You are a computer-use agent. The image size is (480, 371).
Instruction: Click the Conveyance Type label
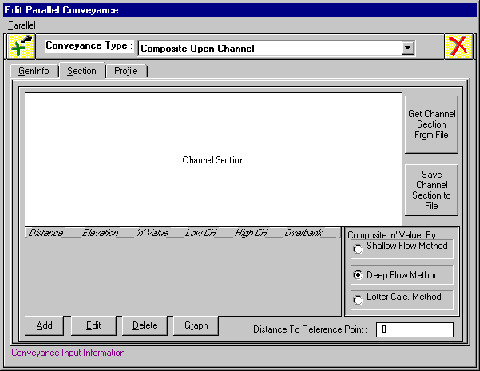point(89,46)
